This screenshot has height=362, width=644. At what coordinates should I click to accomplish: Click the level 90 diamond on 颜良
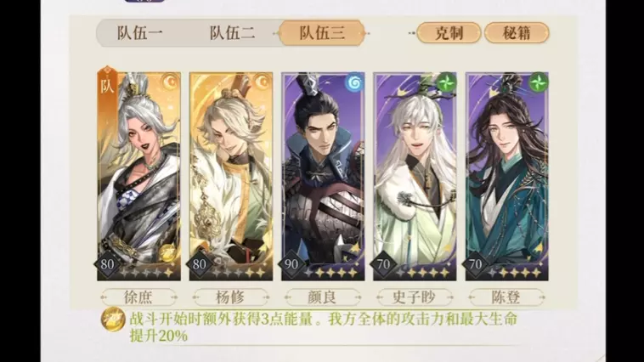[292, 263]
